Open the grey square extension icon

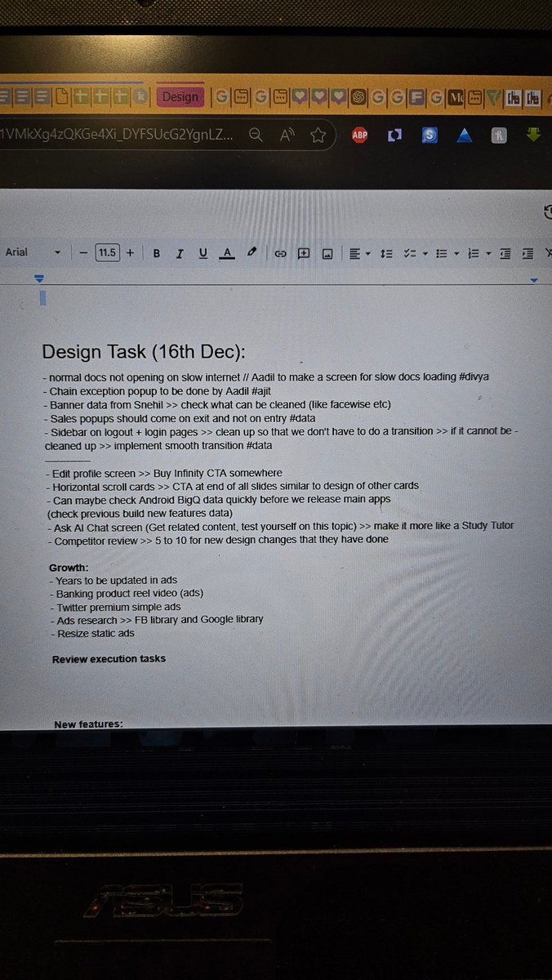499,136
